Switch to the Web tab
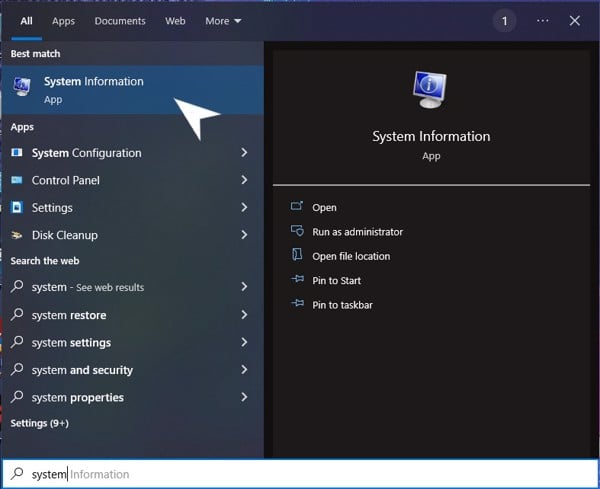600x489 pixels. tap(175, 21)
